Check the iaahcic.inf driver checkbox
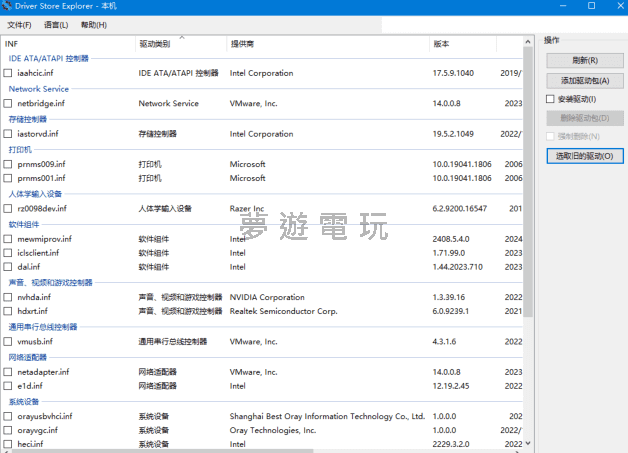 (x=9, y=74)
